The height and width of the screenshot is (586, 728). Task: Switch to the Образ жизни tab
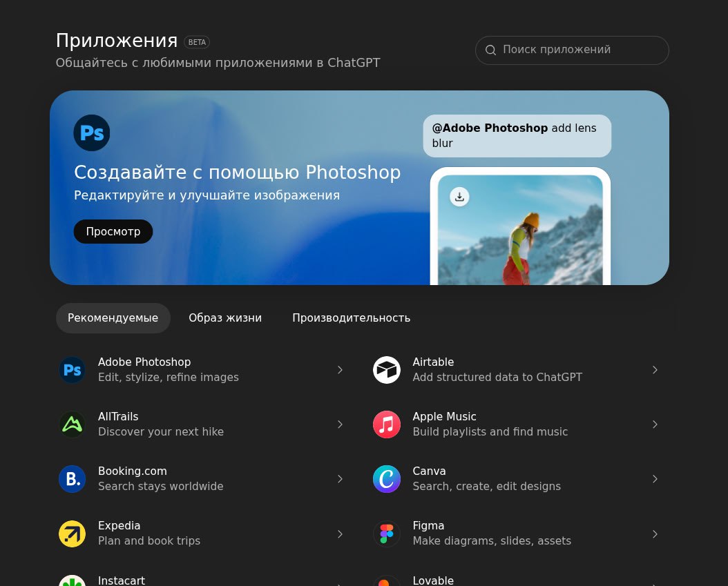click(225, 318)
